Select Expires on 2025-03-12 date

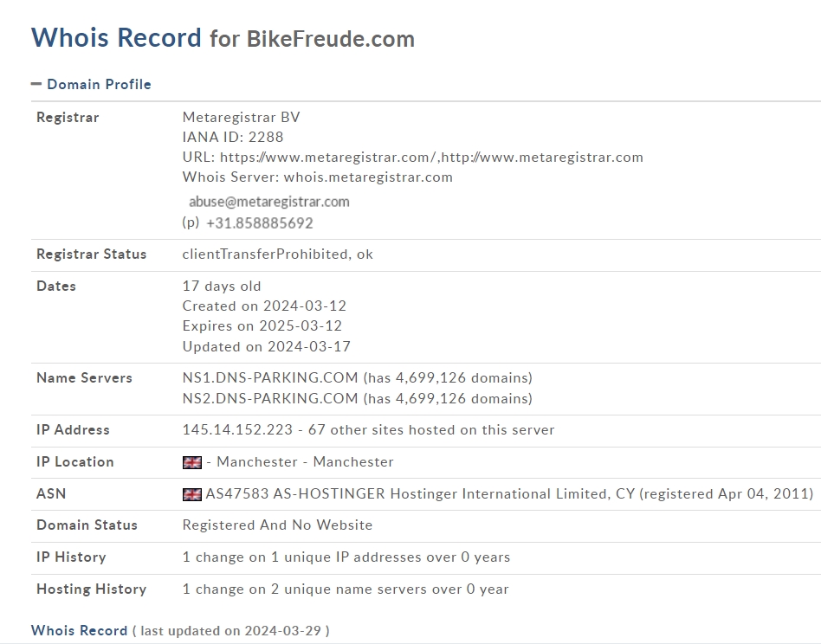point(262,326)
